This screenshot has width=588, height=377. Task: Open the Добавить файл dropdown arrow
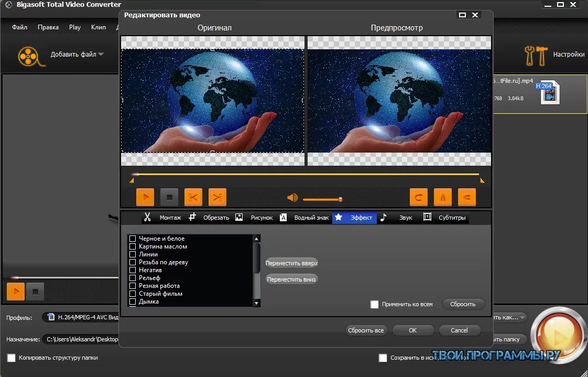click(101, 54)
